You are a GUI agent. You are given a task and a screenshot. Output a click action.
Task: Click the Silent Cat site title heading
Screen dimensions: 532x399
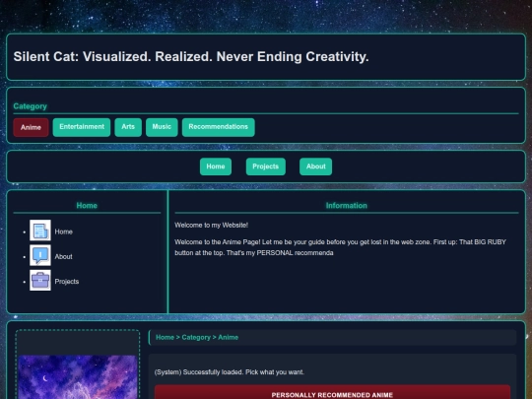tap(191, 57)
